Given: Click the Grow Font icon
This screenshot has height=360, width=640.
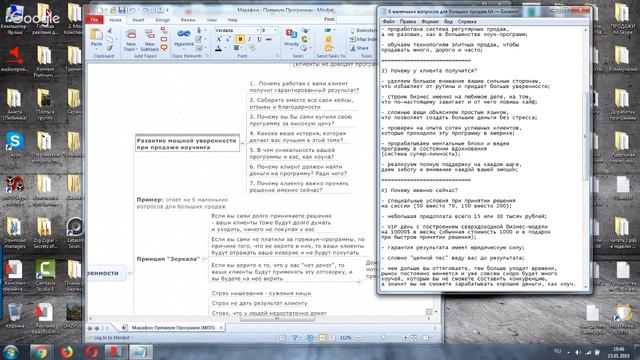Looking at the screenshot, I should (219, 39).
